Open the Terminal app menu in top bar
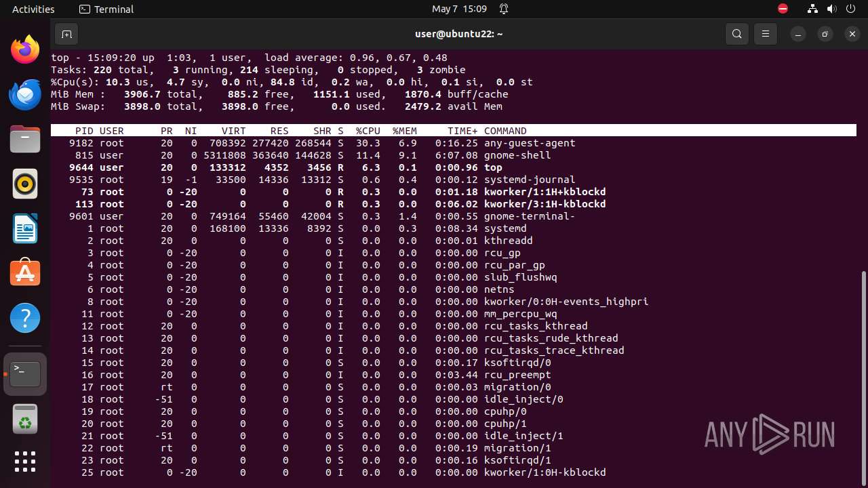The height and width of the screenshot is (488, 868). (x=106, y=9)
